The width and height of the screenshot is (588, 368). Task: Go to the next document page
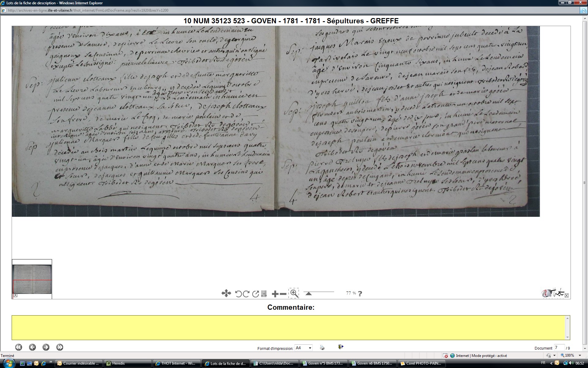(x=46, y=347)
